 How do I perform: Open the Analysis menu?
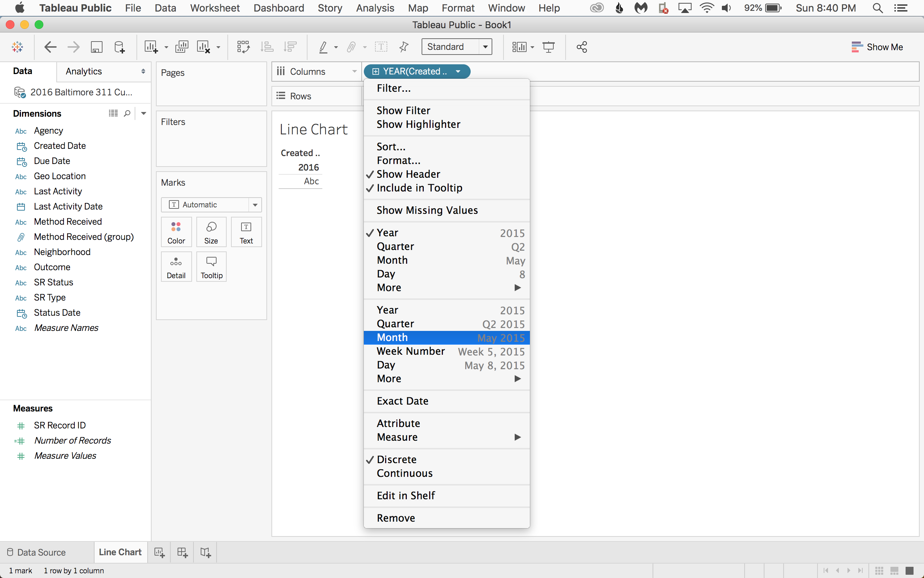click(375, 8)
